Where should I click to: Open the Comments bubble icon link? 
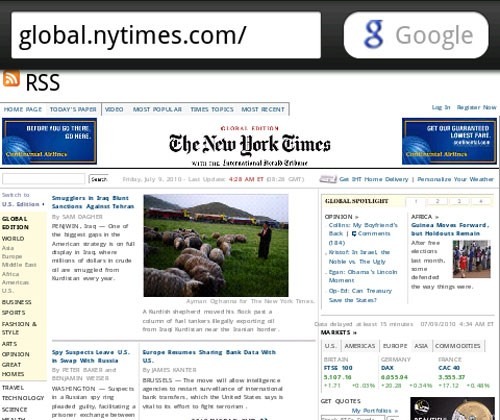354,234
